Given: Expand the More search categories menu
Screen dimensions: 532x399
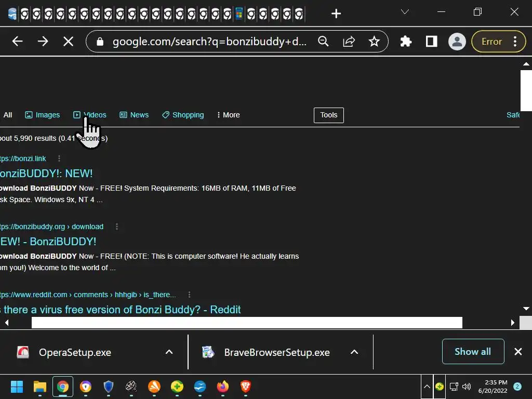Looking at the screenshot, I should 229,115.
